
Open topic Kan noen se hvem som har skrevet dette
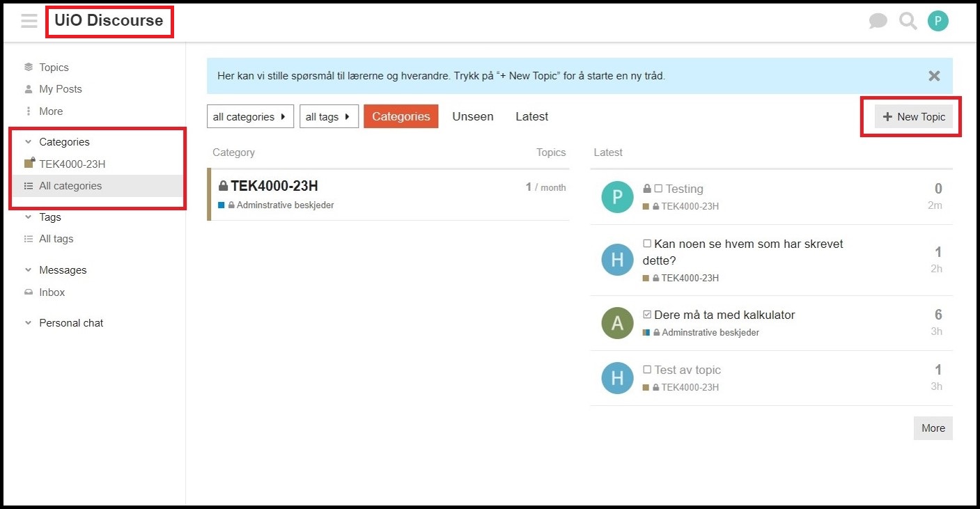click(742, 252)
